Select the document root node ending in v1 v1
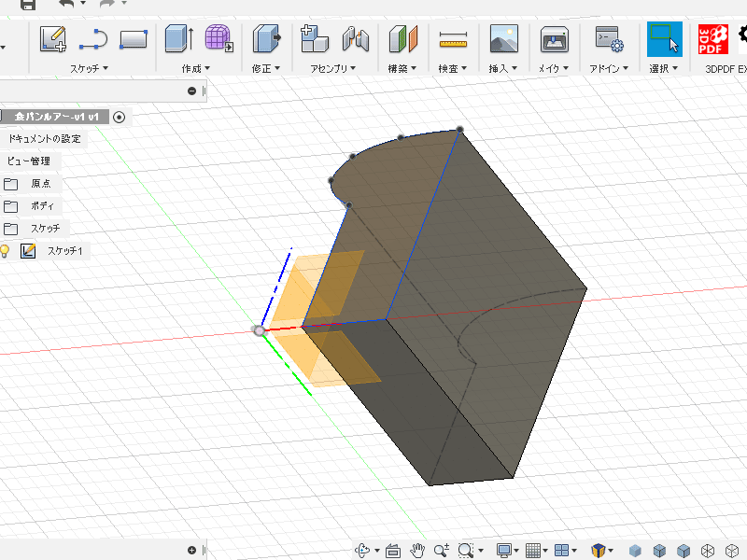 pos(57,117)
